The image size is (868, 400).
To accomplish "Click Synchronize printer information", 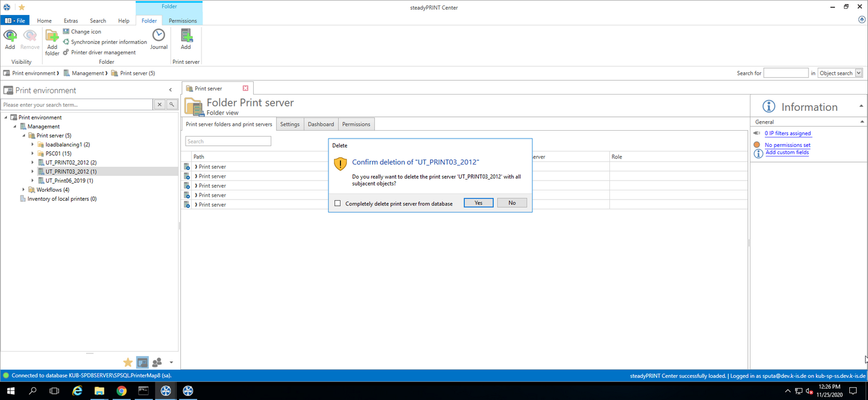I will click(x=108, y=42).
